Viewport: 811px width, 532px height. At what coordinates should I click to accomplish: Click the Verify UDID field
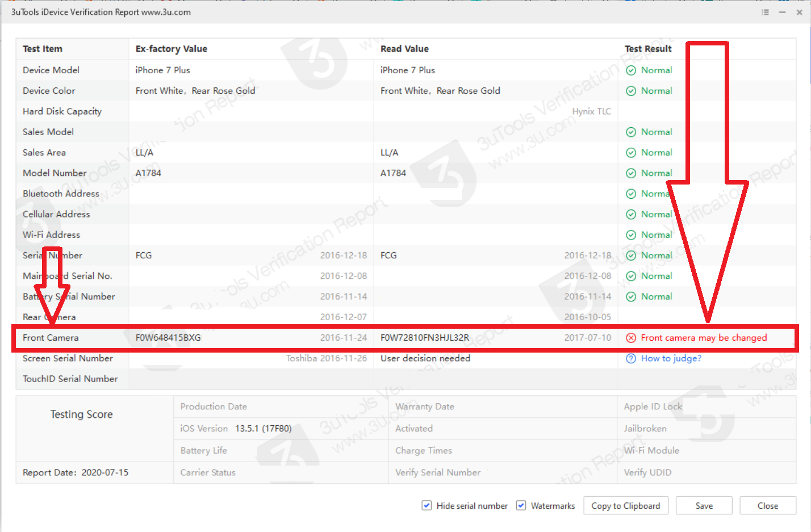(x=647, y=472)
